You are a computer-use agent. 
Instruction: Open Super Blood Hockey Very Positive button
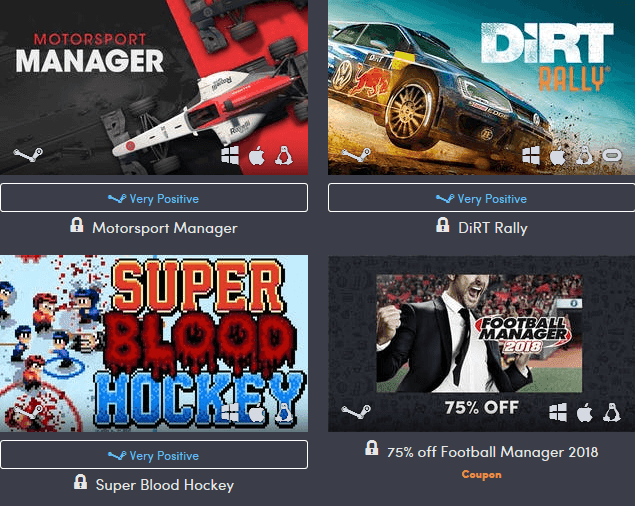(154, 455)
